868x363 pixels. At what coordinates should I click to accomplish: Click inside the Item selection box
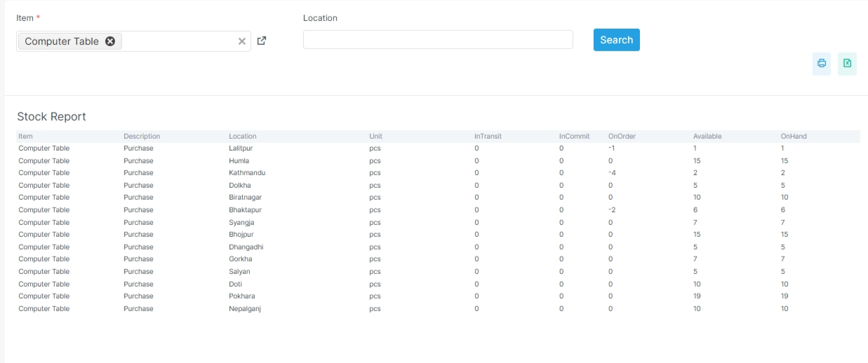(x=179, y=41)
